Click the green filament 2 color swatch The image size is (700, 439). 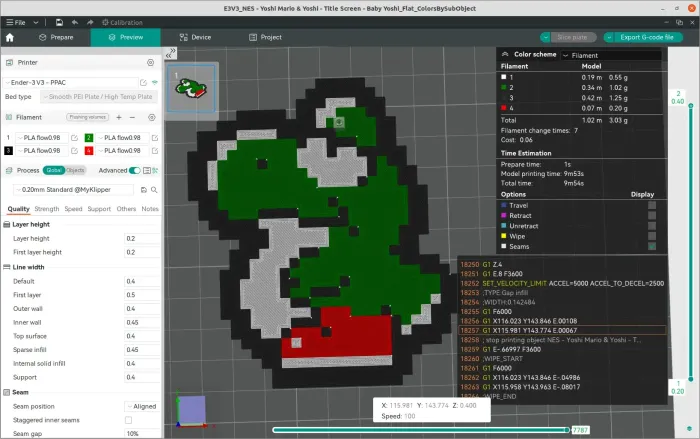click(x=89, y=138)
